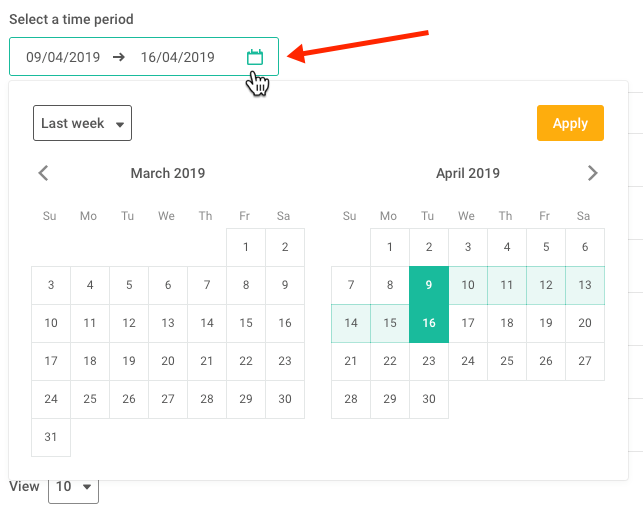Pick April 23 in the calendar
The width and height of the screenshot is (643, 515).
click(429, 361)
